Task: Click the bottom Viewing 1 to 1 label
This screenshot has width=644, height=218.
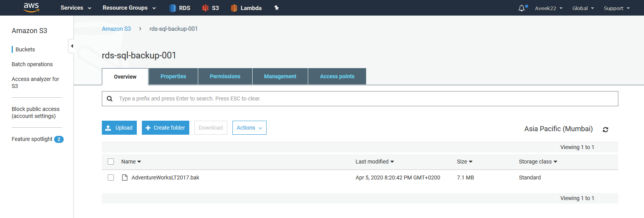Action: 577,198
